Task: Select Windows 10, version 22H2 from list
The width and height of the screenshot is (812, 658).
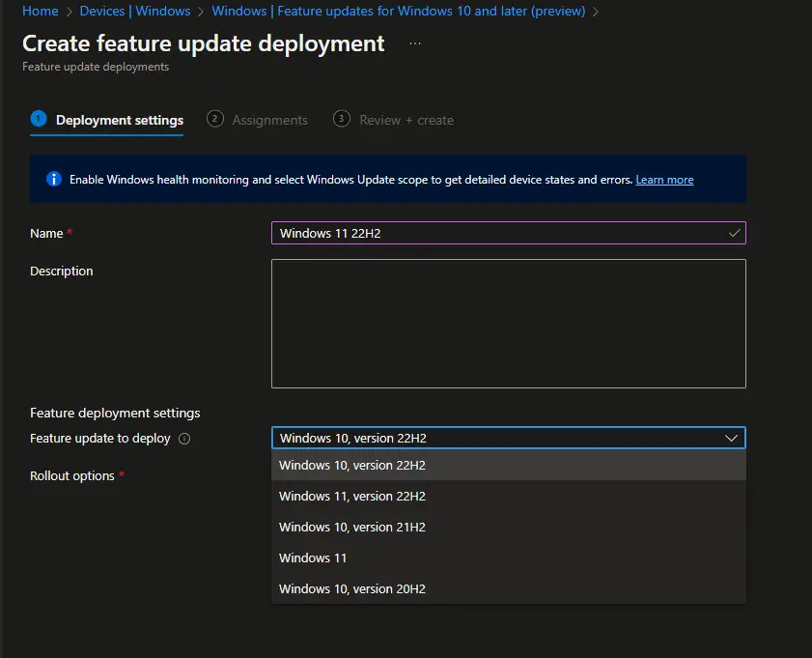Action: pyautogui.click(x=509, y=466)
